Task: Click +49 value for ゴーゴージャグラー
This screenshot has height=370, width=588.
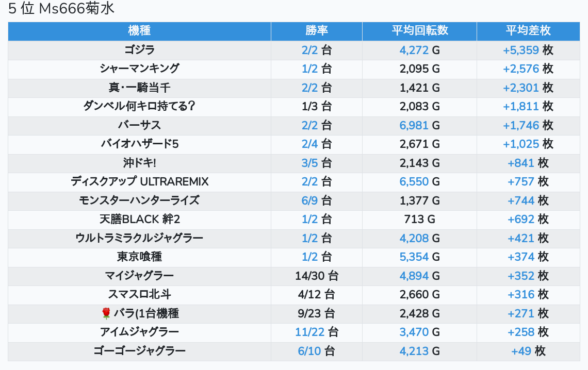Action: (521, 351)
